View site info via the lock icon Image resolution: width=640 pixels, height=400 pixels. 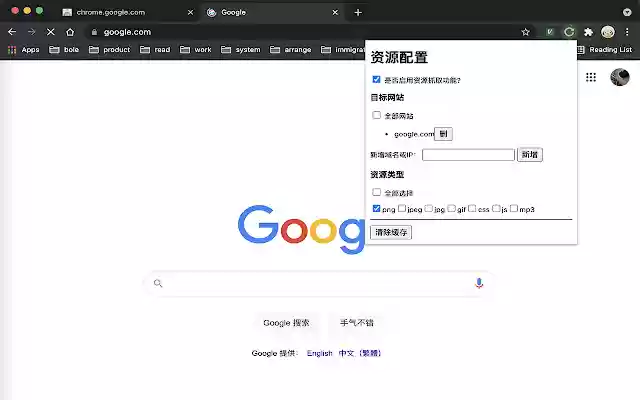[x=94, y=32]
